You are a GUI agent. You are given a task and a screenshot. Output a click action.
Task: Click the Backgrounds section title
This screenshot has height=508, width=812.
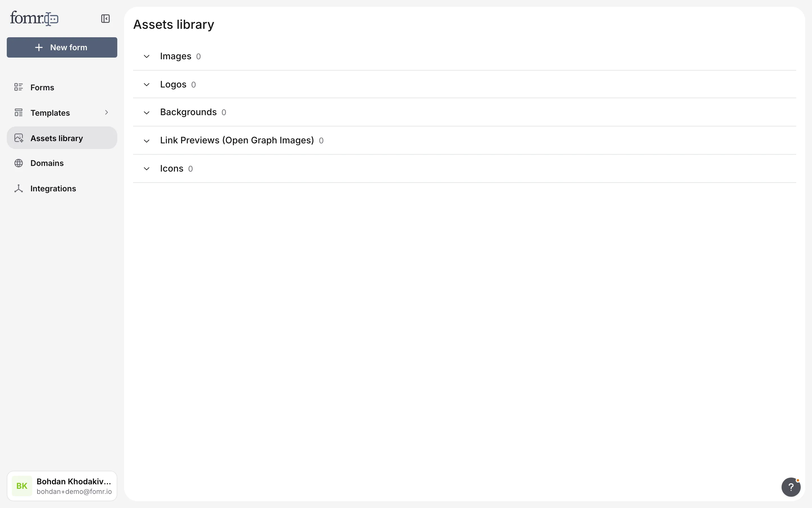click(188, 112)
